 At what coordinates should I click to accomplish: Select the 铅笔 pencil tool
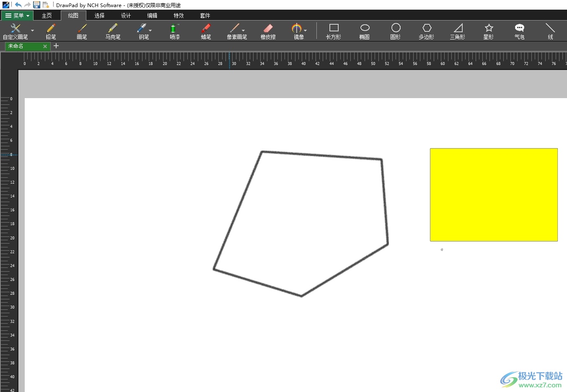[x=51, y=31]
